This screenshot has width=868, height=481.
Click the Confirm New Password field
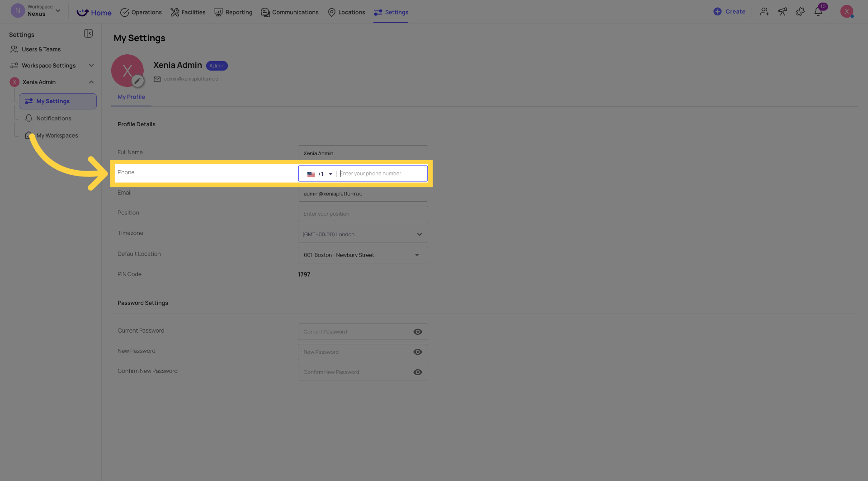click(x=363, y=372)
